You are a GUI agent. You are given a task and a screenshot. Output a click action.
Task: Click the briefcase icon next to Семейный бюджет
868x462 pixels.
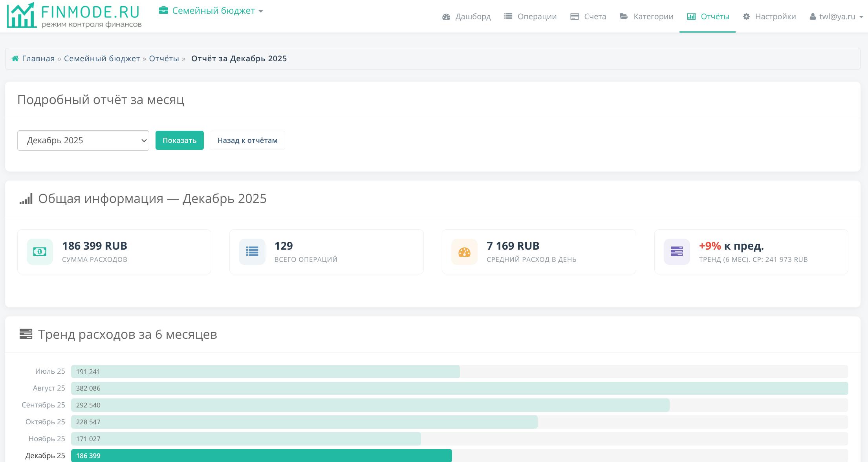click(x=163, y=11)
